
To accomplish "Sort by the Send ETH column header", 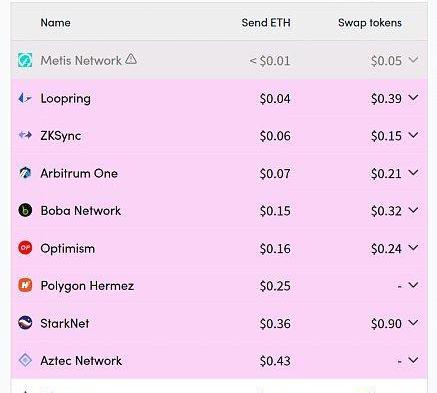I will [266, 23].
